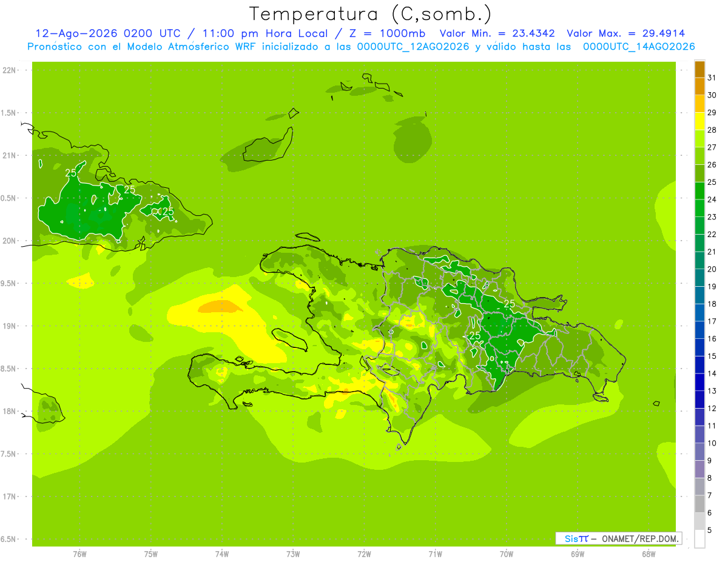The width and height of the screenshot is (728, 562).
Task: Click the "Temperatura (C,somb.)" map title
Action: pos(371,14)
